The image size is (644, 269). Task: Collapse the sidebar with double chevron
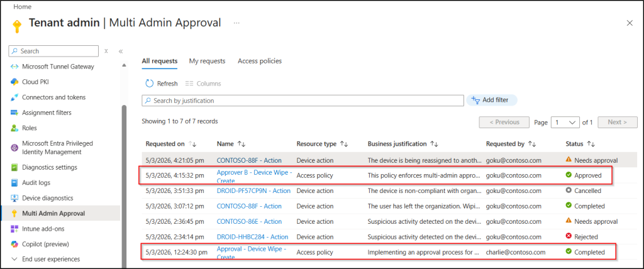point(121,52)
